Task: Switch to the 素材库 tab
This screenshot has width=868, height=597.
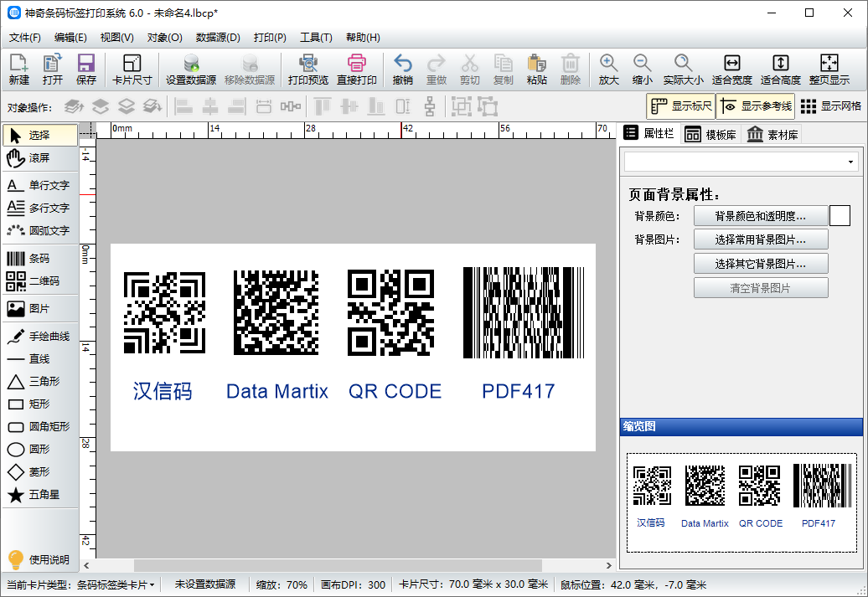Action: (772, 135)
